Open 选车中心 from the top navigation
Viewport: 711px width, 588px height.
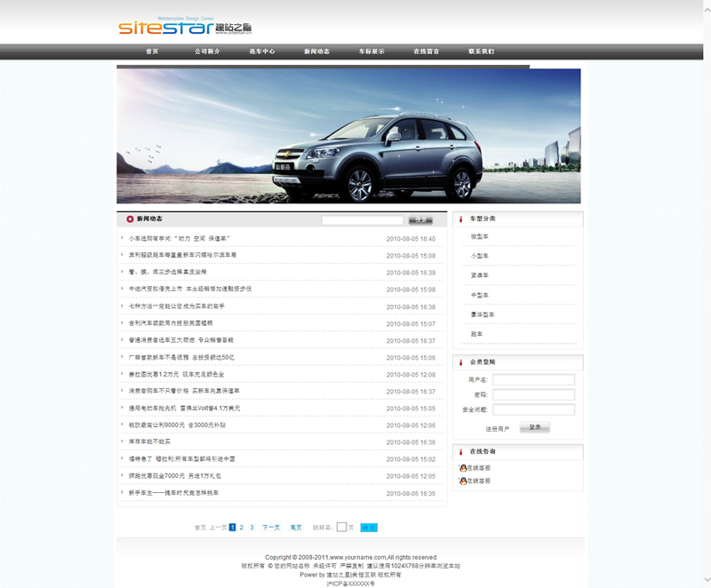262,52
